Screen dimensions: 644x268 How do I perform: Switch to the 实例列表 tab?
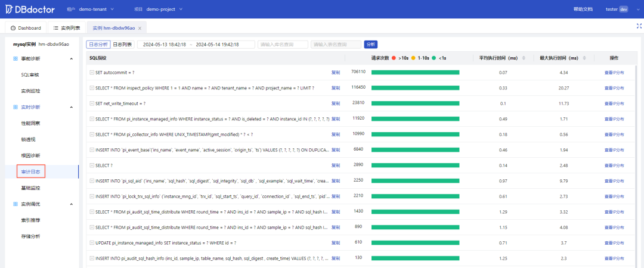pyautogui.click(x=67, y=28)
